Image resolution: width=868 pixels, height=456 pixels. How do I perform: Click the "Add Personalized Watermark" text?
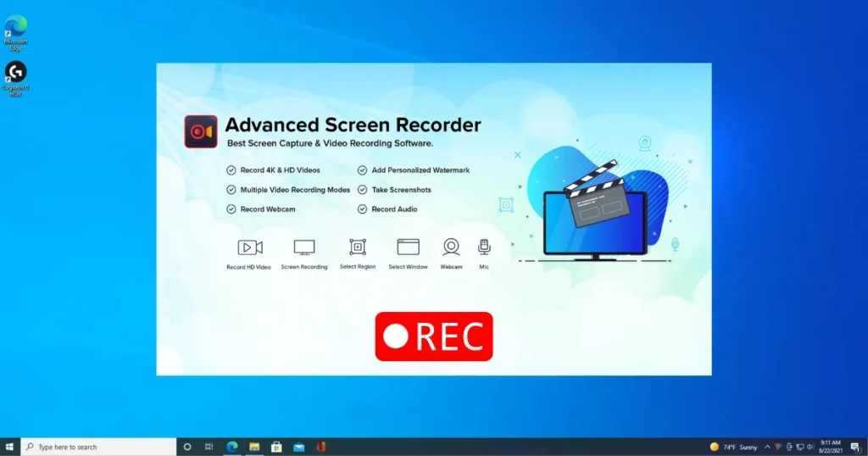[x=420, y=170]
